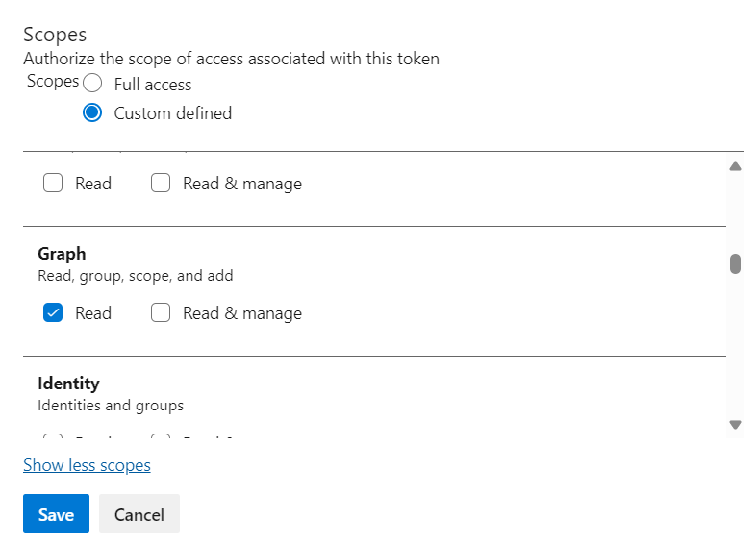Screen dimensions: 756x545
Task: Check Read & manage box above Graph section
Action: 161,183
